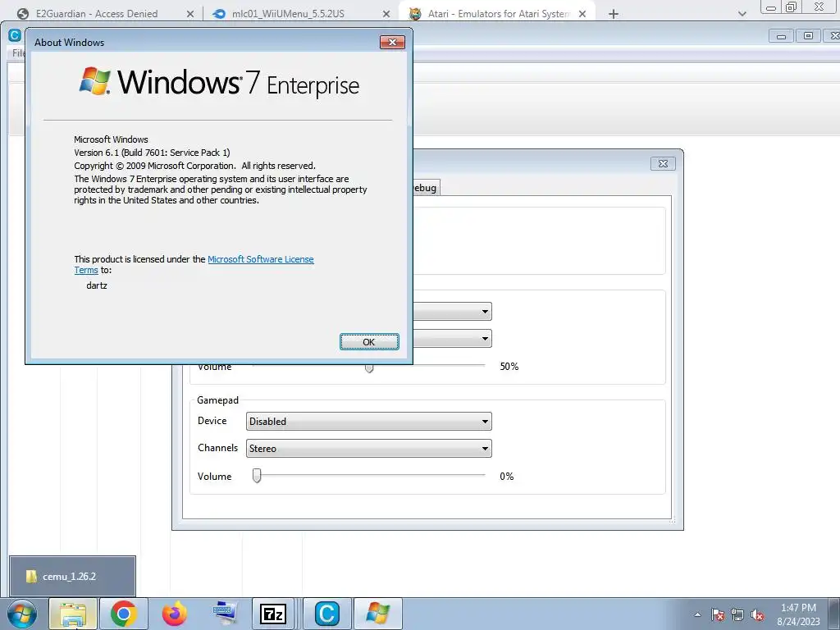Click the 50% volume slider handle
840x630 pixels.
point(369,368)
